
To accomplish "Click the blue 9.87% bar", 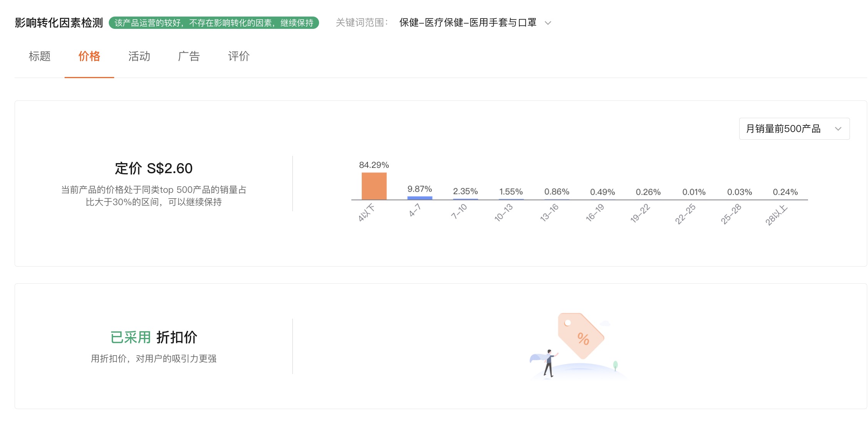I will tap(420, 198).
